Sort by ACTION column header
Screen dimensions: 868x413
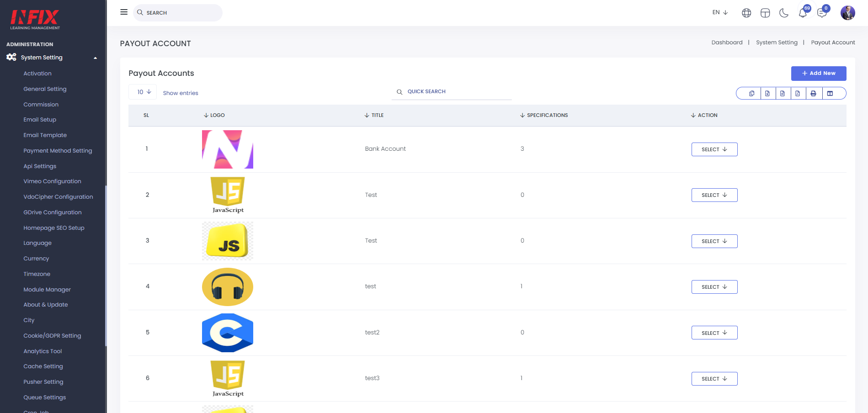[x=704, y=115]
